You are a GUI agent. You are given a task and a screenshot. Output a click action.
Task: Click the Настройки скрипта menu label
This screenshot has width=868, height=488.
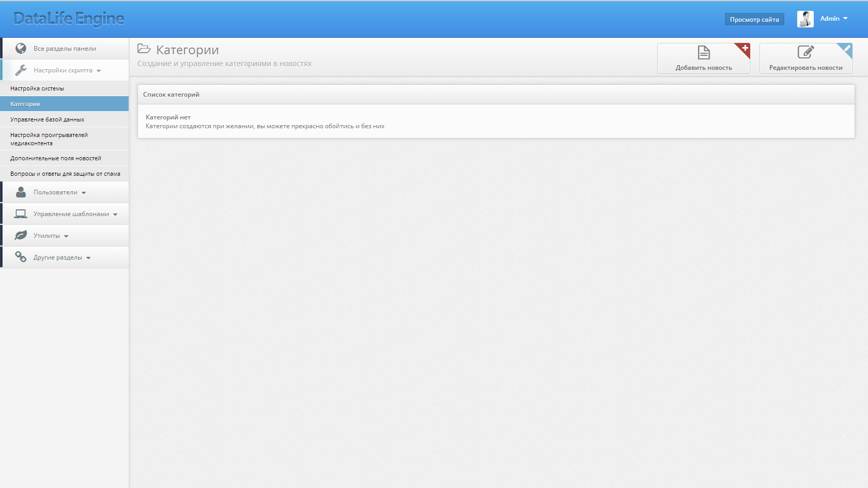point(63,70)
